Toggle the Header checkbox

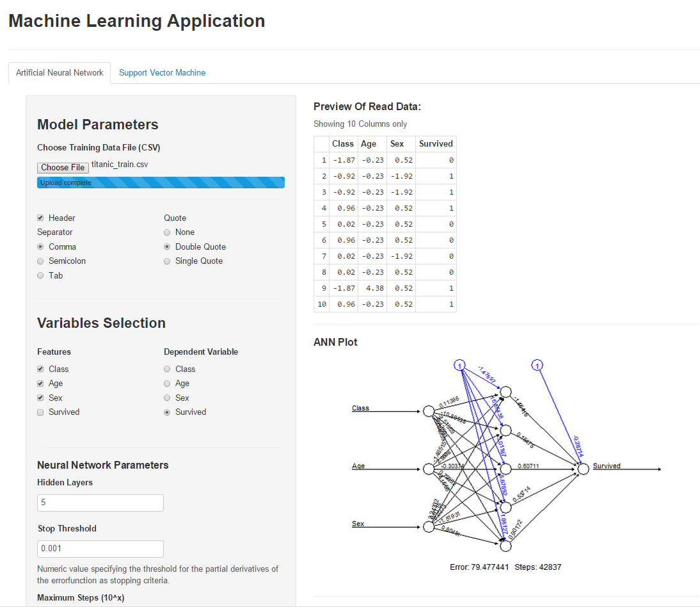(40, 218)
